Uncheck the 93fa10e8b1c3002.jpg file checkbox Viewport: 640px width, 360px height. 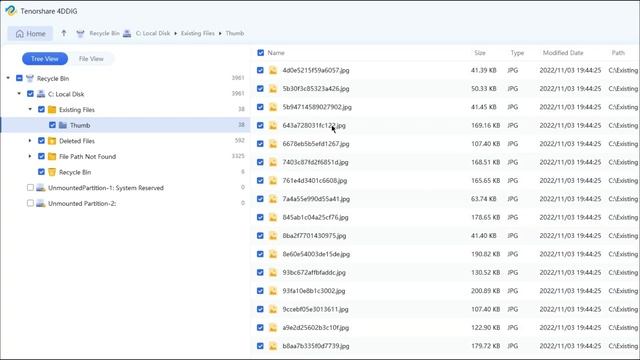tap(260, 291)
